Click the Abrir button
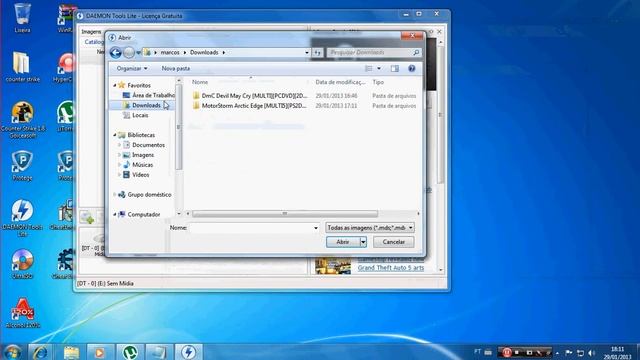 pyautogui.click(x=343, y=242)
